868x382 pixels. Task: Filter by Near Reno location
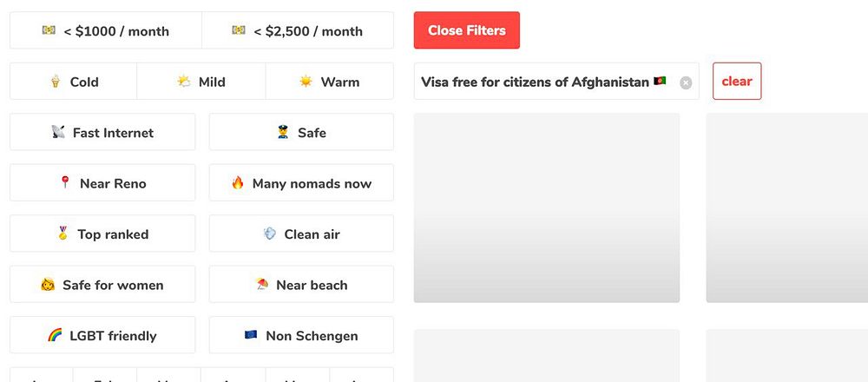[102, 183]
